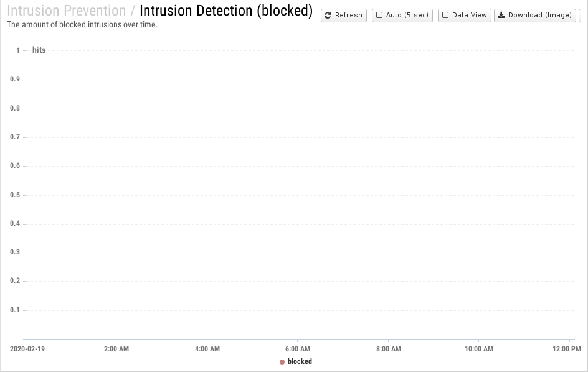
Task: Click the partially visible button after Download
Action: point(584,16)
